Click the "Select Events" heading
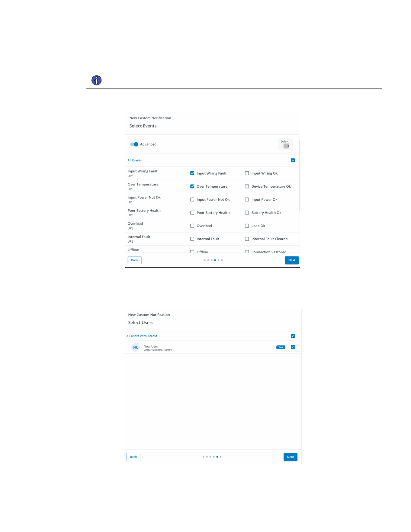 (143, 126)
